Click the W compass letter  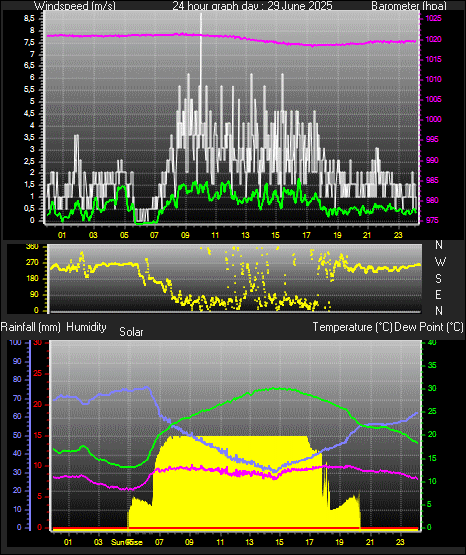point(440,262)
